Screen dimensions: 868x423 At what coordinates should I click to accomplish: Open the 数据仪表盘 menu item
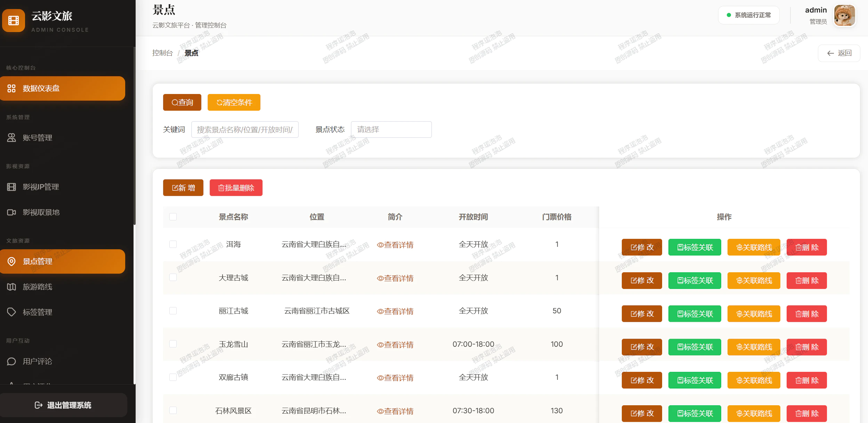tap(63, 88)
